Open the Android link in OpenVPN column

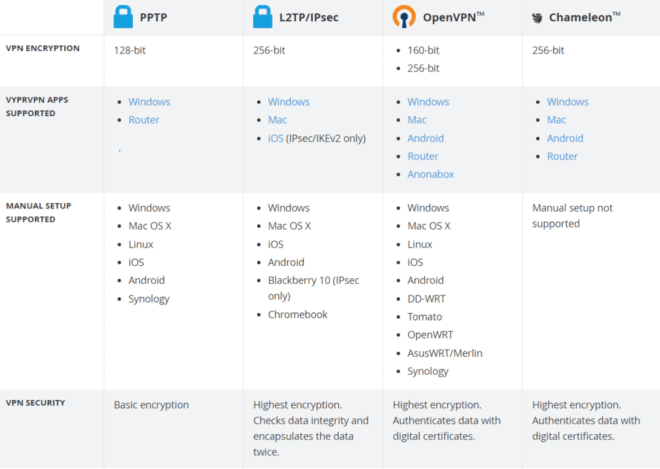(x=425, y=139)
